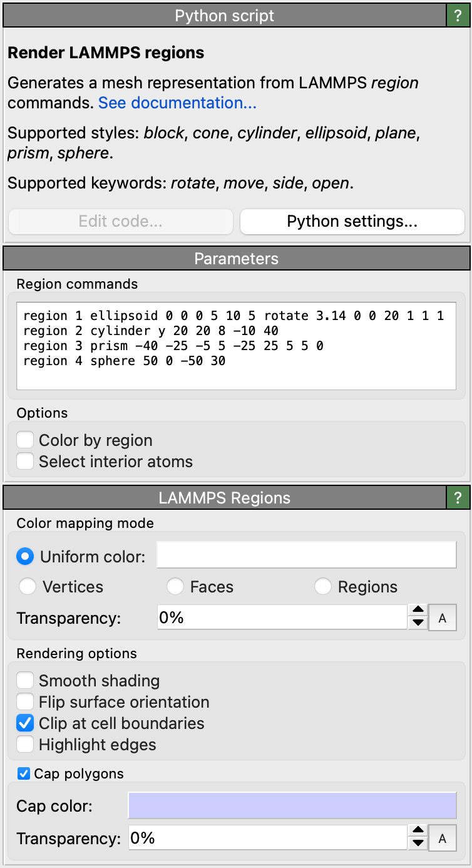Check Select interior atoms
Image resolution: width=472 pixels, height=868 pixels.
[x=25, y=462]
